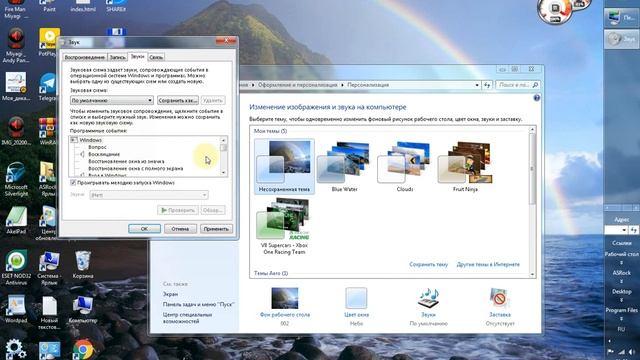Screen dimensions: 640x360
Task: Select the Звуки tab
Action: [x=137, y=56]
